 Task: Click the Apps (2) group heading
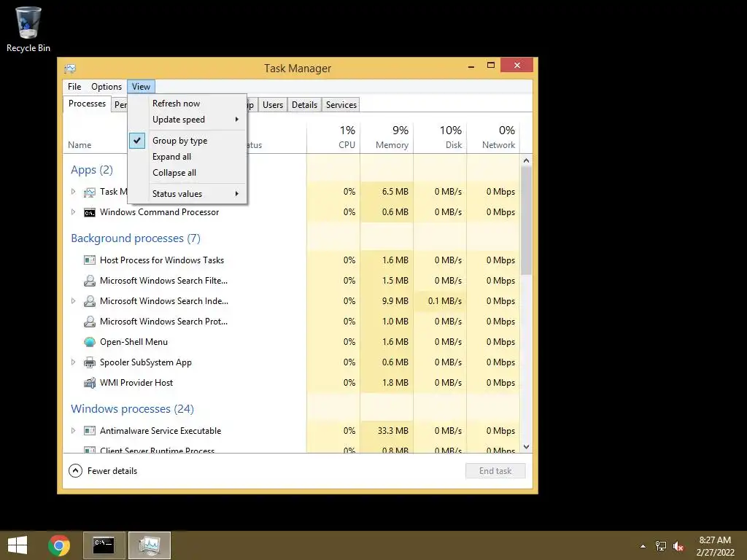(x=92, y=170)
